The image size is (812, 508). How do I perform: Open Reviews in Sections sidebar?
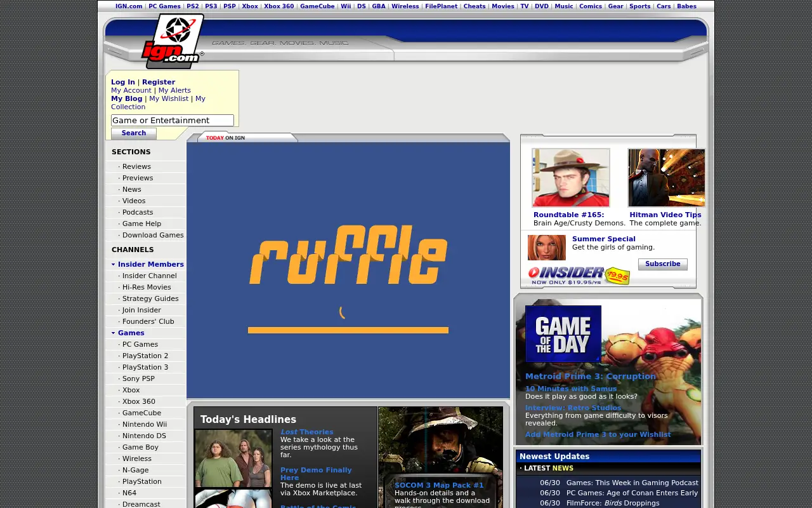[136, 166]
